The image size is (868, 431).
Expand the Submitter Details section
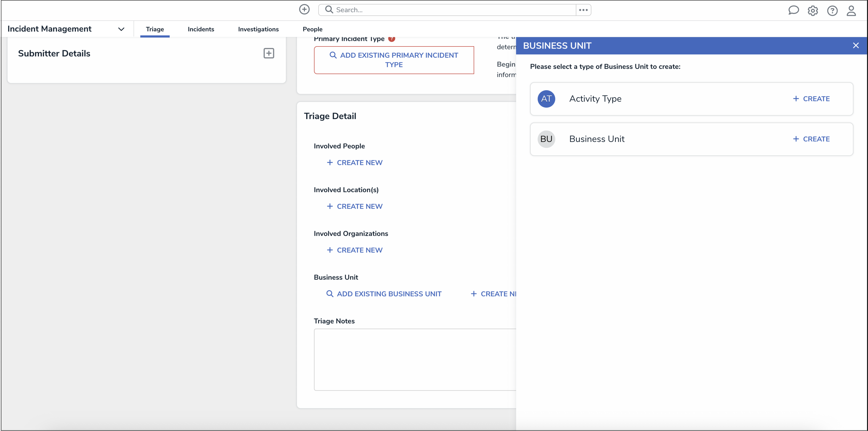[x=269, y=53]
